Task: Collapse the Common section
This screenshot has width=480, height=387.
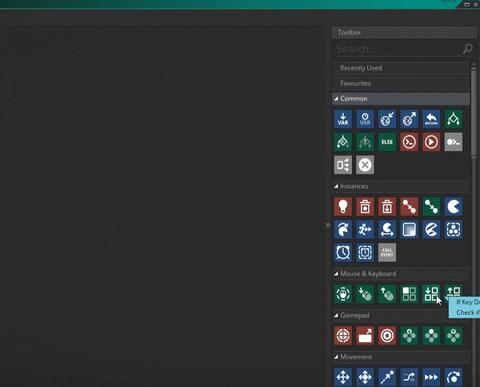Action: [336, 99]
